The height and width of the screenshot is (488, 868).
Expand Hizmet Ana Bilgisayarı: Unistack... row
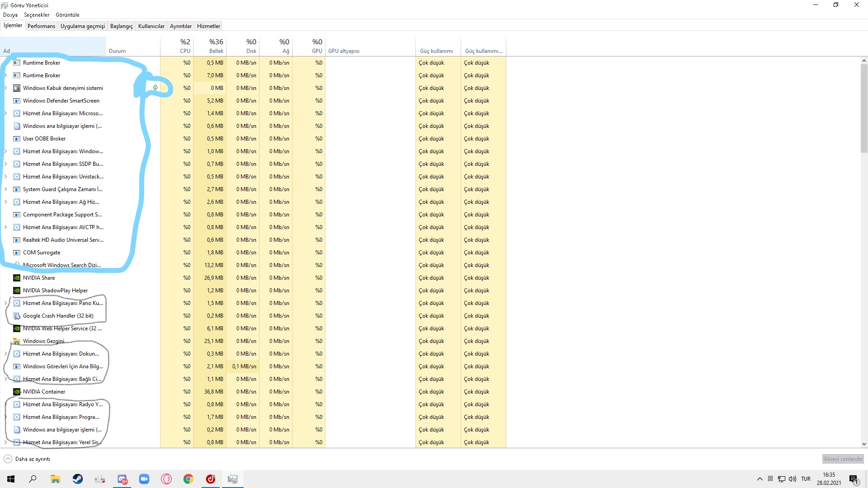(x=6, y=177)
